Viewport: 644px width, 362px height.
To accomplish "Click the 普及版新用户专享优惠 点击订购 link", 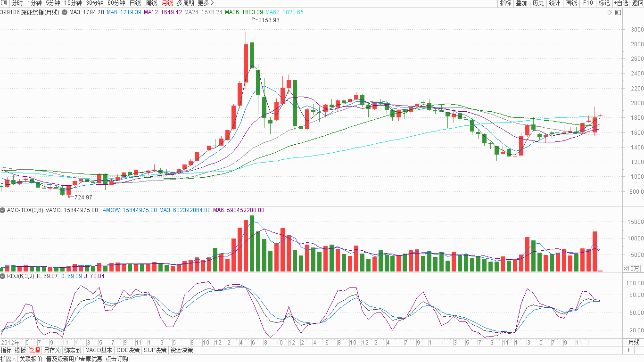I will point(87,359).
